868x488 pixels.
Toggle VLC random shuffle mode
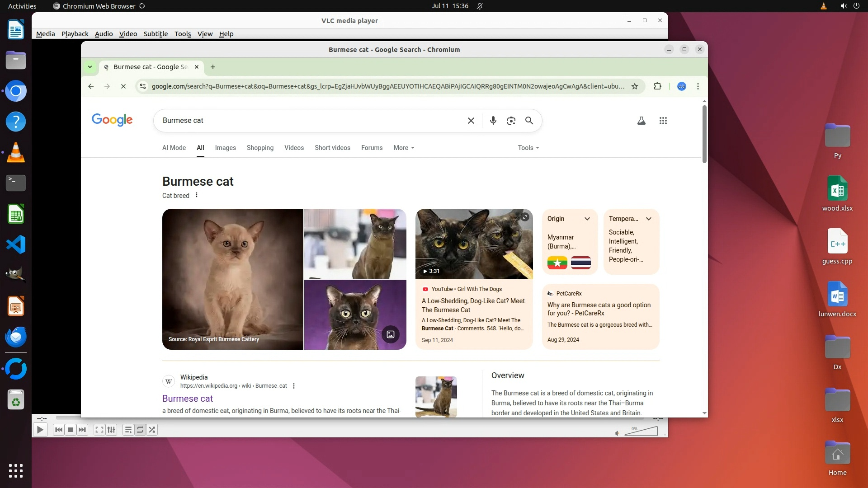[x=152, y=430]
